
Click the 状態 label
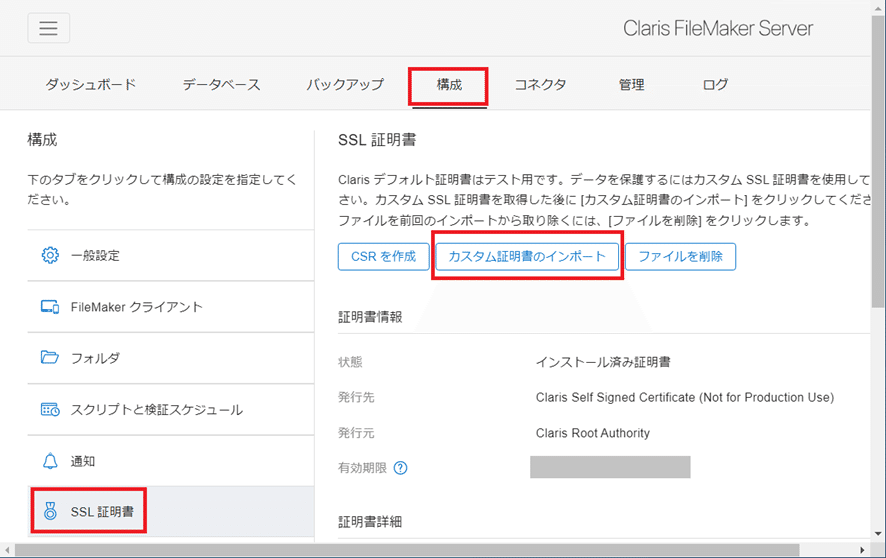(x=350, y=362)
